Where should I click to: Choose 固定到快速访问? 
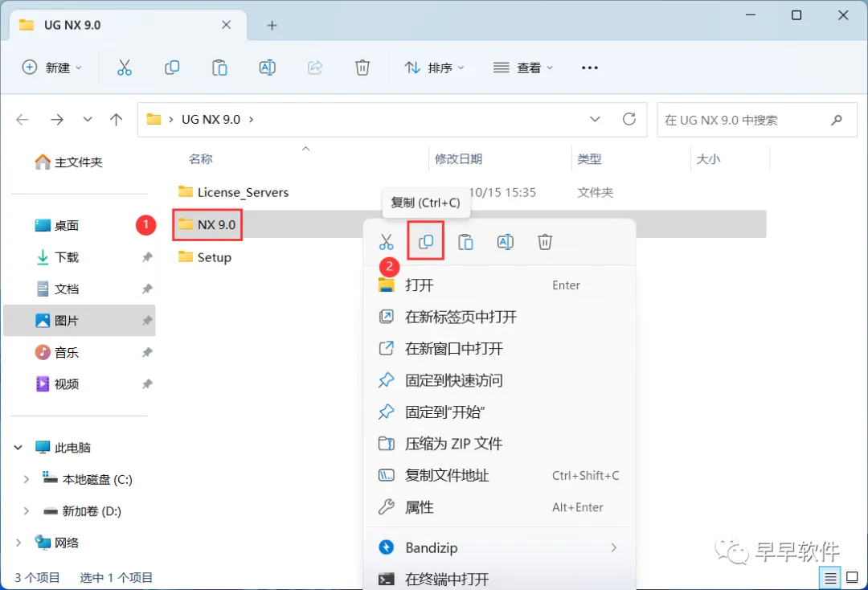point(499,380)
